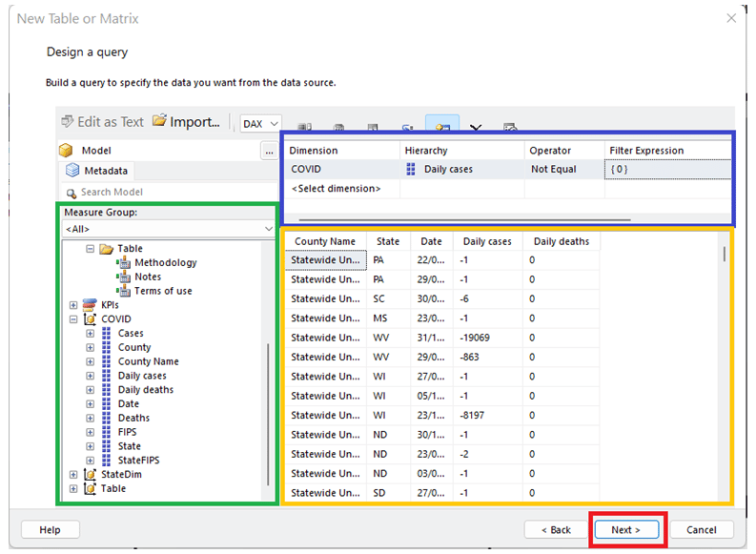Open the Import query option
Viewport: 756px width, 554px height.
coord(186,122)
